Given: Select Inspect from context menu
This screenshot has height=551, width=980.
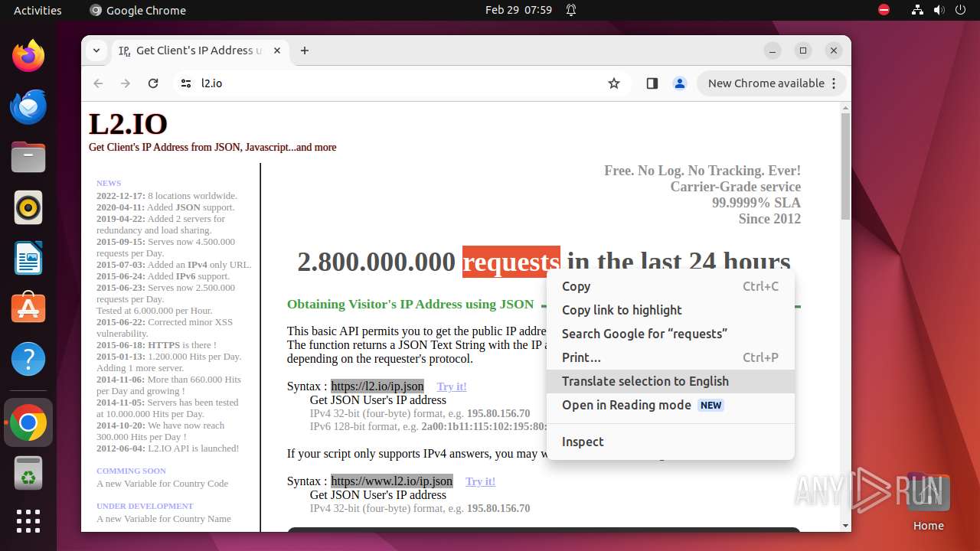Looking at the screenshot, I should [671, 442].
